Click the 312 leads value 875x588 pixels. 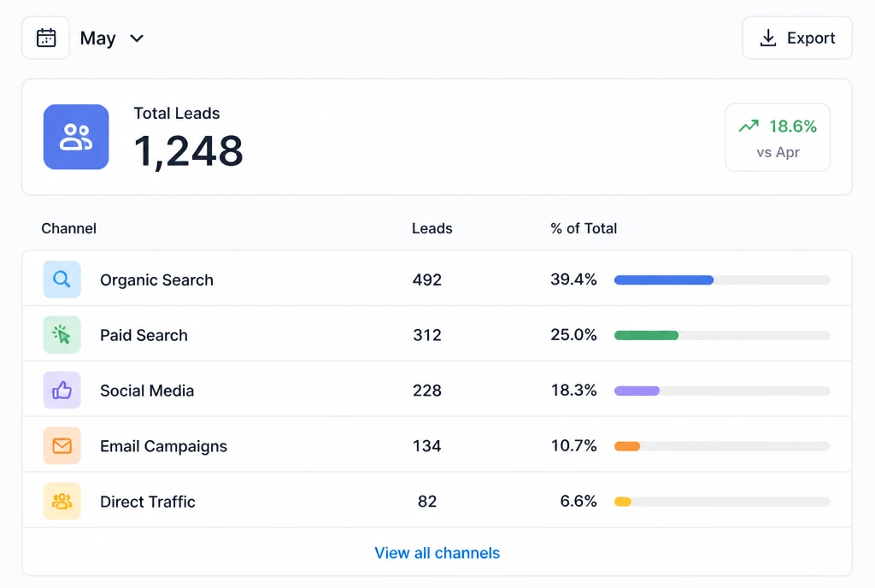pyautogui.click(x=427, y=335)
